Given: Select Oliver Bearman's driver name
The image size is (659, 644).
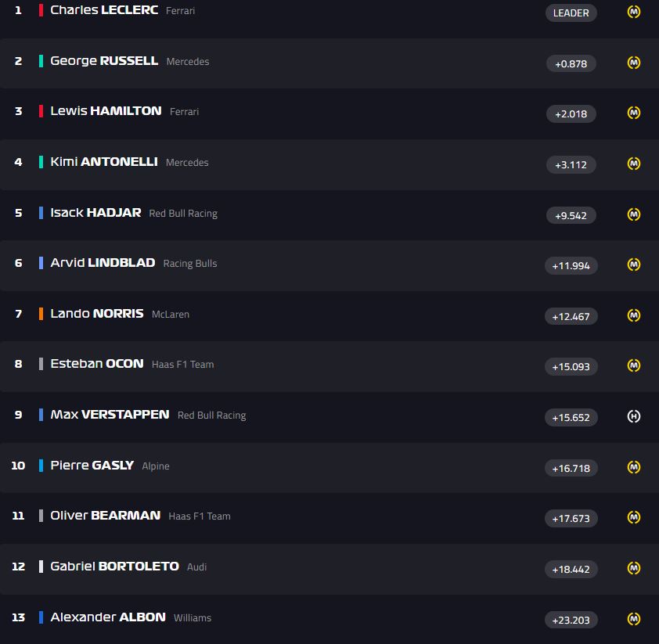Looking at the screenshot, I should pyautogui.click(x=105, y=516).
